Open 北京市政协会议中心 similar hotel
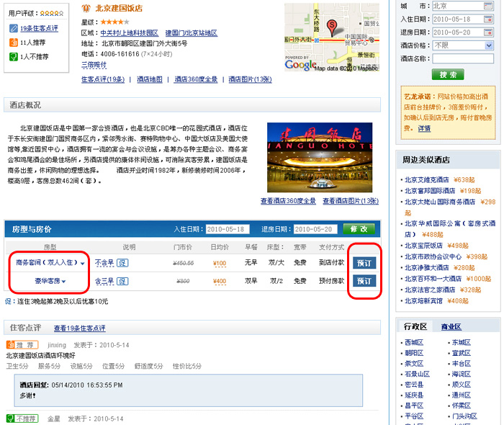The width and height of the screenshot is (504, 425). pos(433,256)
